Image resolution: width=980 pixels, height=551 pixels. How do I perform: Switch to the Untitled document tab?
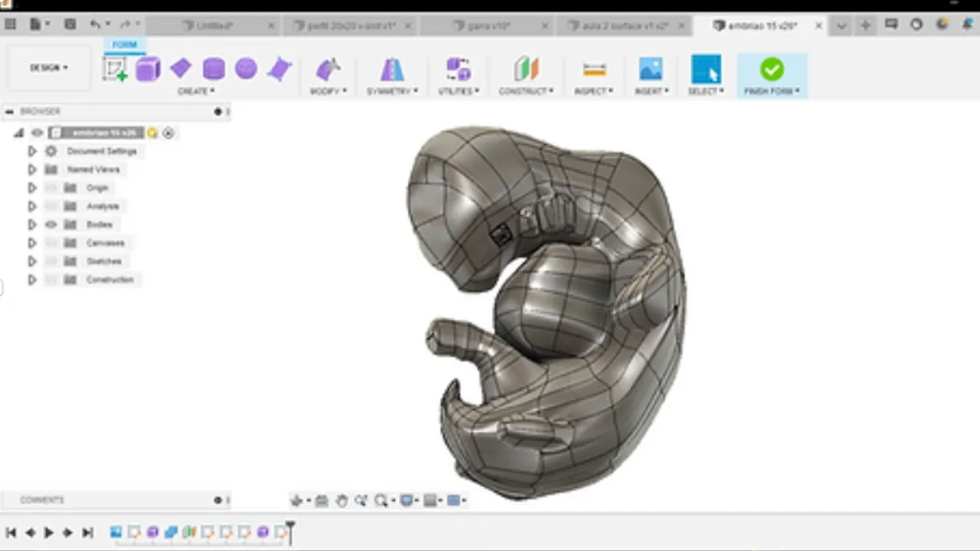(214, 25)
